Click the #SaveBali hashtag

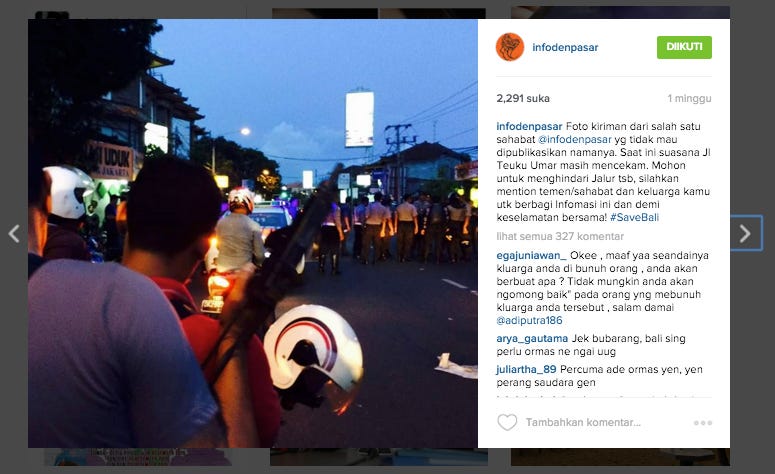pyautogui.click(x=634, y=217)
